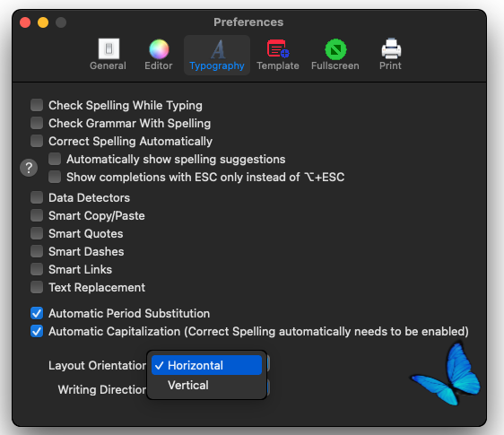
Task: Minimize the Preferences window
Action: (x=43, y=22)
